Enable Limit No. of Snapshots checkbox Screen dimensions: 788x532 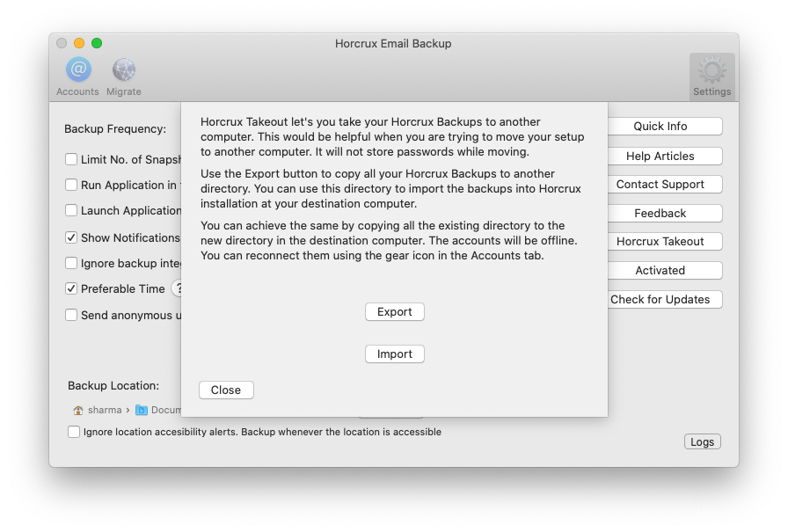pyautogui.click(x=71, y=159)
